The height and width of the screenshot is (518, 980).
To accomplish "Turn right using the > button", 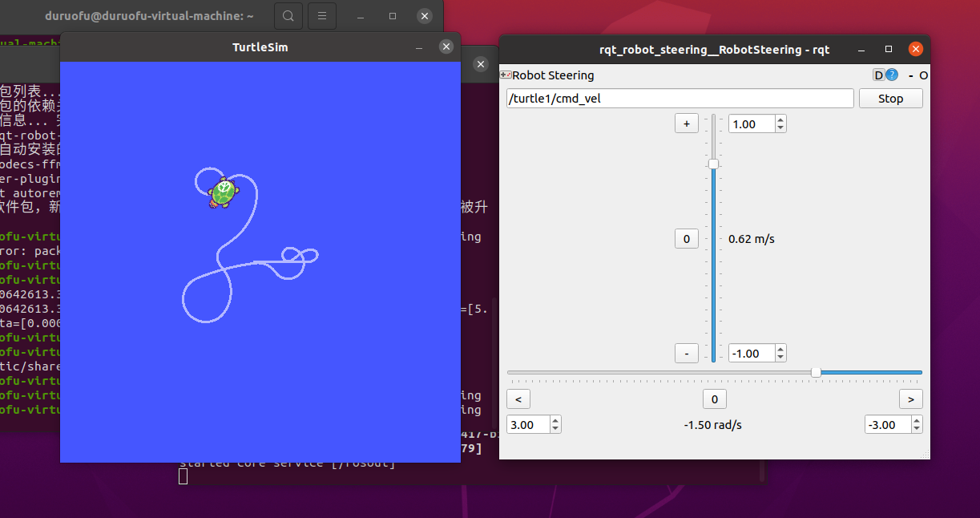I will click(910, 399).
